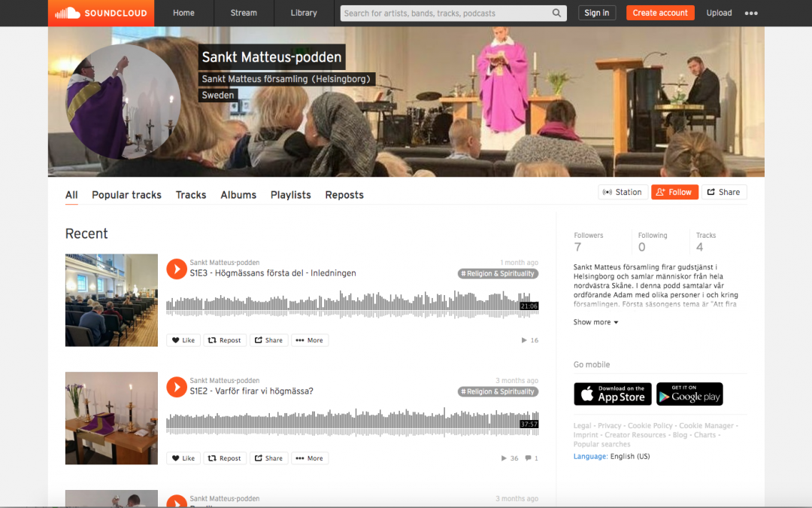Follow Sankt Matteus-podden

coord(674,192)
